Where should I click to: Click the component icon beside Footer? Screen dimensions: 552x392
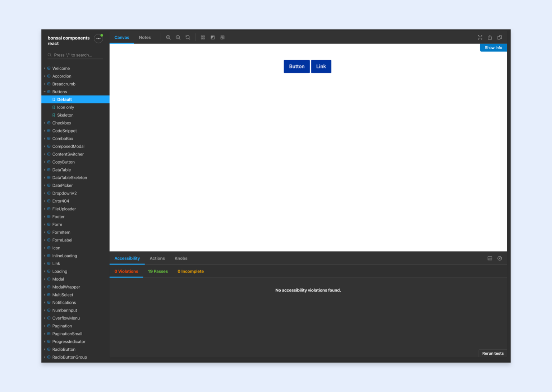point(49,216)
